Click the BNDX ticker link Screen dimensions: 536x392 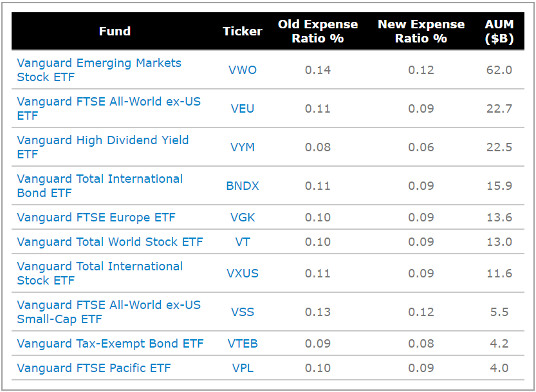pos(243,186)
